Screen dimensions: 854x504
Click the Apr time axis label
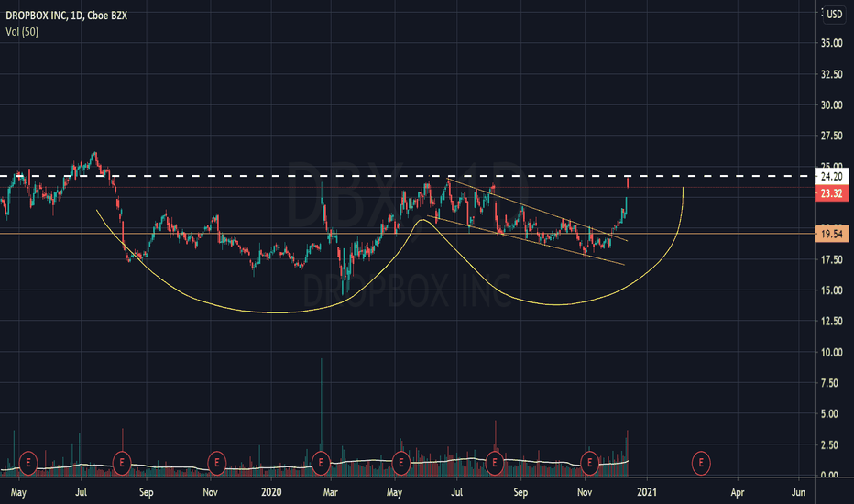click(737, 493)
